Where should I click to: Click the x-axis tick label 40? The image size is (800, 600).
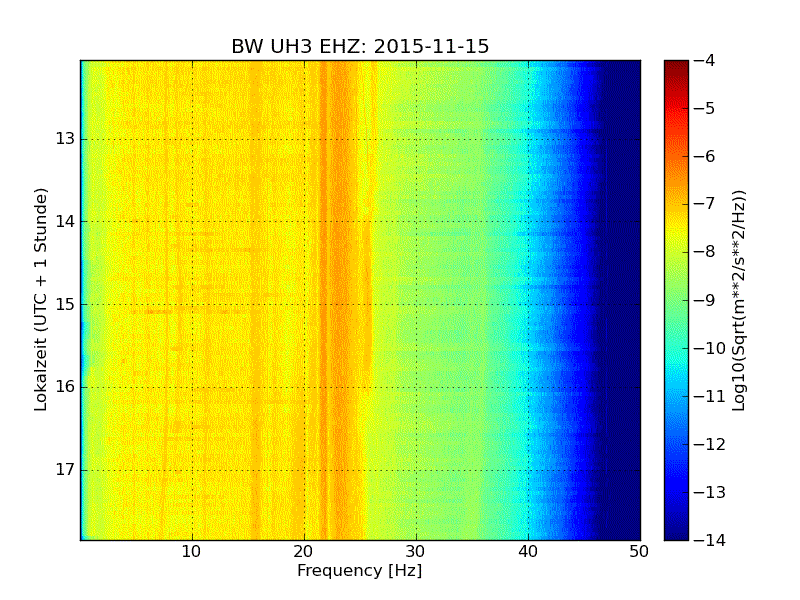[528, 552]
